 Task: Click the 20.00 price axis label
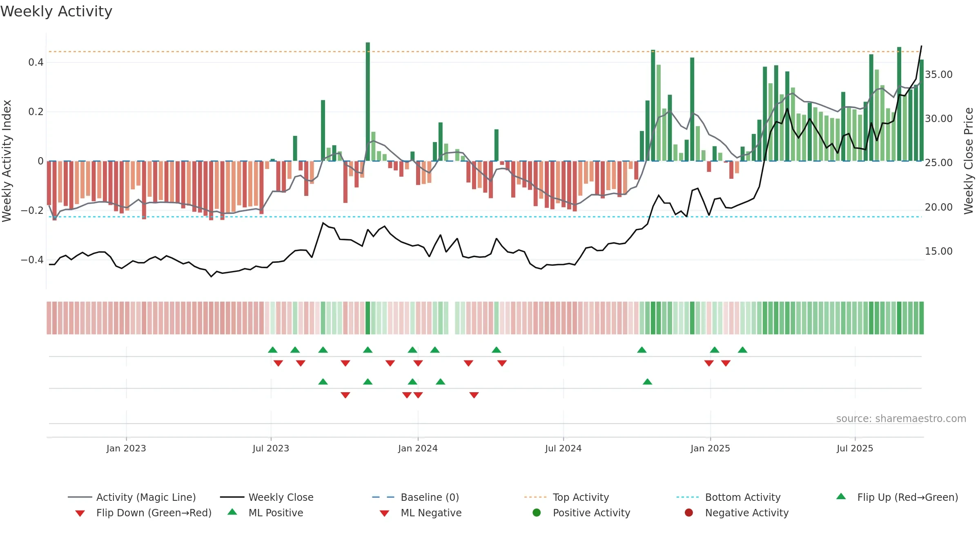point(939,207)
